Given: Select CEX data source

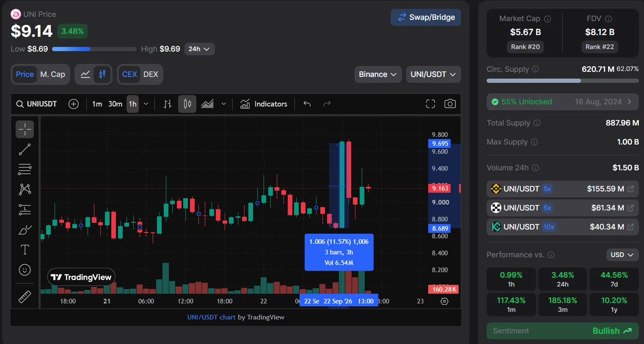Looking at the screenshot, I should click(x=129, y=74).
